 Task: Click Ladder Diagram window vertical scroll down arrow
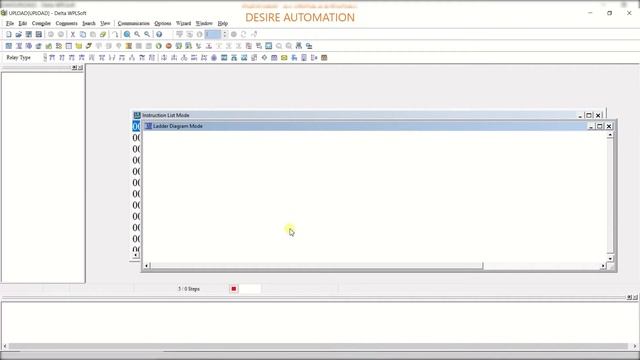(610, 258)
